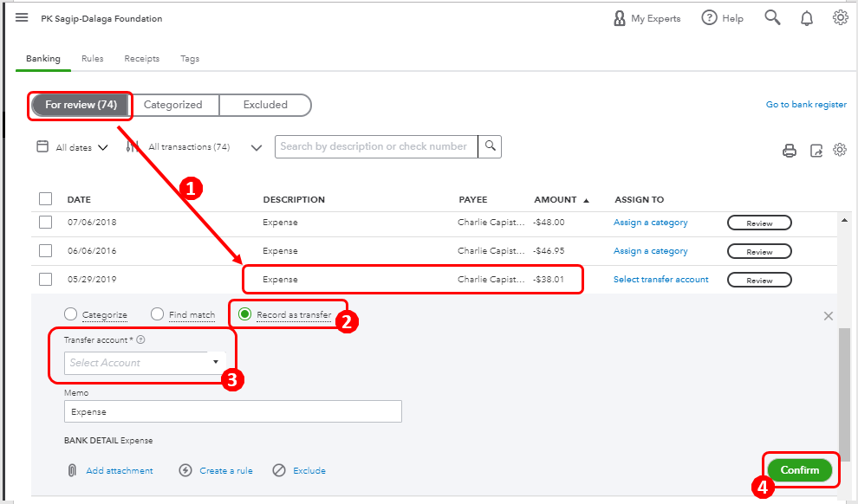This screenshot has height=504, width=858.
Task: Click into the Memo text field
Action: point(232,411)
